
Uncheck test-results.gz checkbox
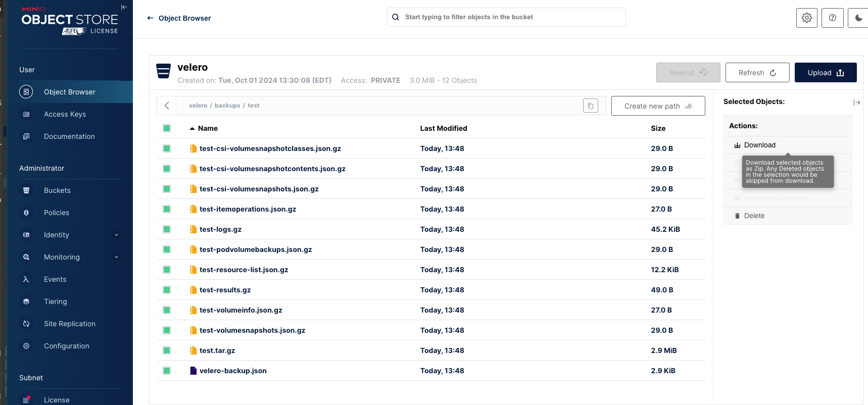tap(167, 290)
